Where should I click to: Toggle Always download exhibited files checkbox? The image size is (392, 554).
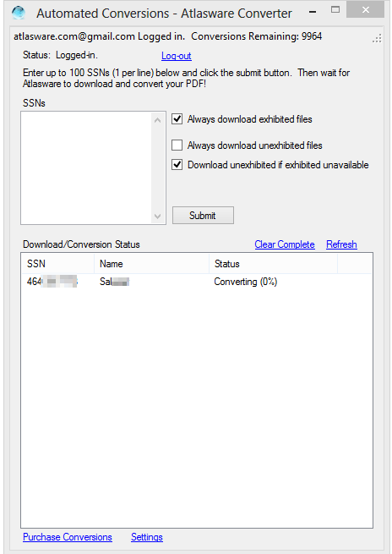pos(177,119)
